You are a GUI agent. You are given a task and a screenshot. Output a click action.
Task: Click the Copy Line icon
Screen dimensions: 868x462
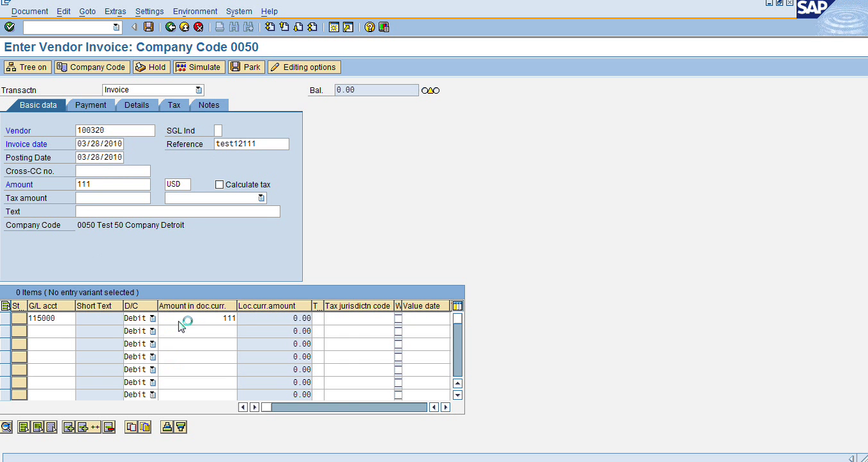[x=132, y=427]
